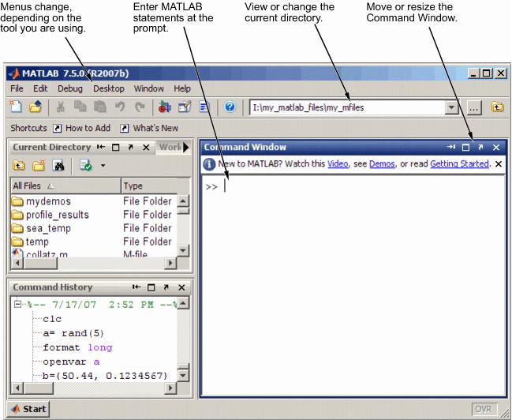Select the clc history entry

click(52, 319)
